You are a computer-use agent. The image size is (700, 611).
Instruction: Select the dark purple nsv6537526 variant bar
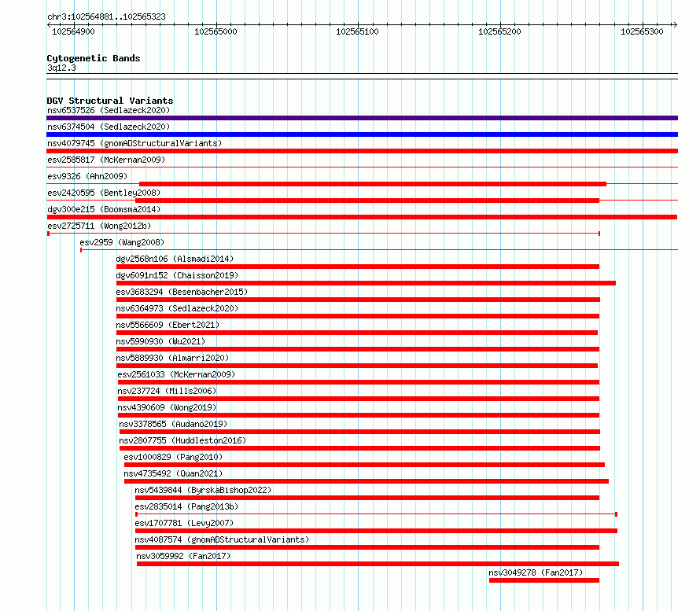coord(362,118)
